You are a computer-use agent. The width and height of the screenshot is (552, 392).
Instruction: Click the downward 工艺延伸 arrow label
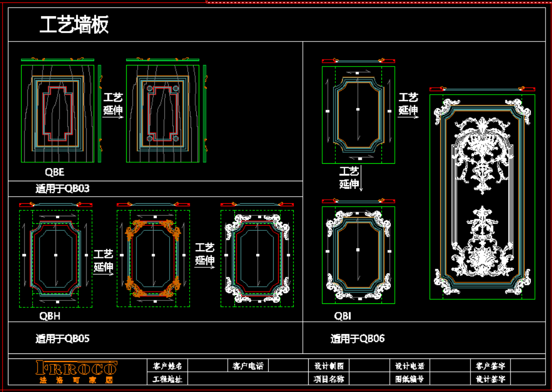click(x=350, y=178)
